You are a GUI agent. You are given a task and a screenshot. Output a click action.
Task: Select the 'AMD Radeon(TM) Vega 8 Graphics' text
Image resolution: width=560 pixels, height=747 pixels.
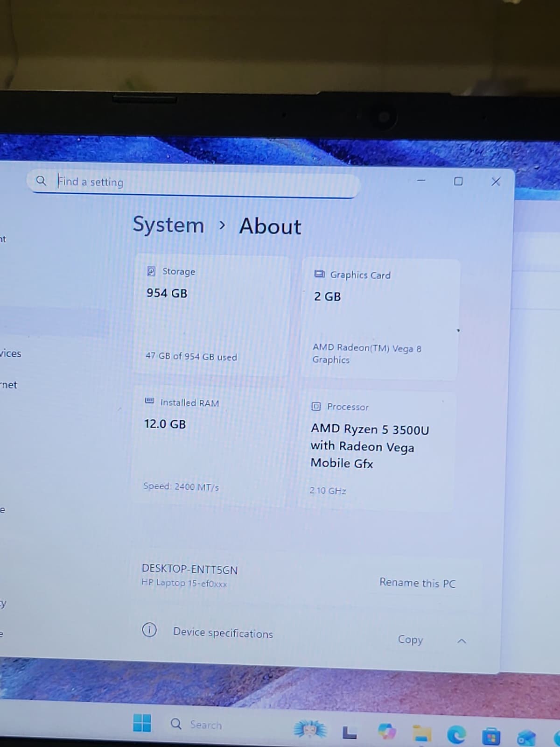(367, 354)
